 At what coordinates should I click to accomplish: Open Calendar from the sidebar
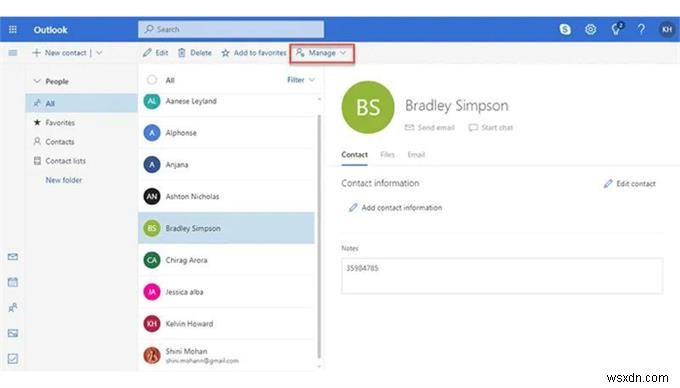tap(13, 282)
